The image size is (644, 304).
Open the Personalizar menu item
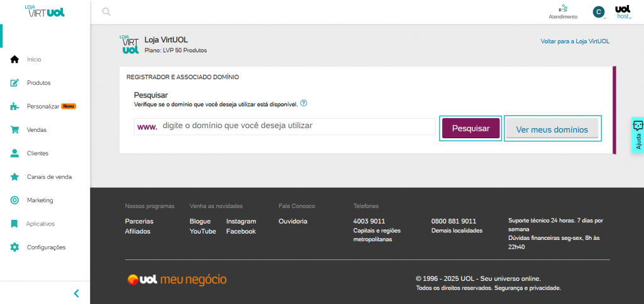pos(43,106)
